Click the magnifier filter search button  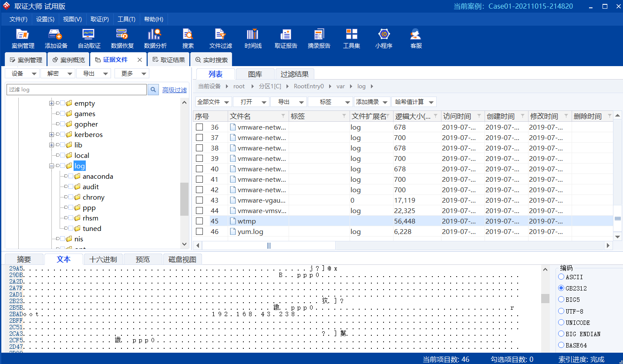pyautogui.click(x=153, y=90)
